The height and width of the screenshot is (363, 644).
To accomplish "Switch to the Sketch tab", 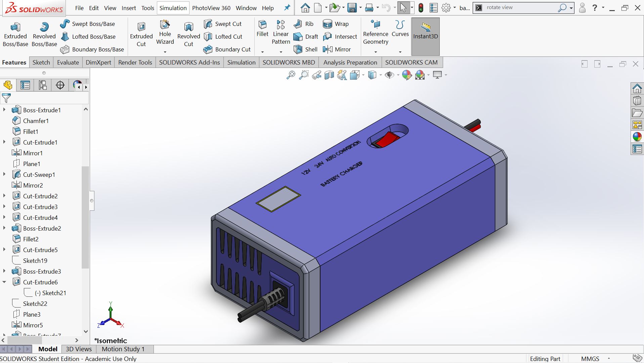I will point(41,63).
